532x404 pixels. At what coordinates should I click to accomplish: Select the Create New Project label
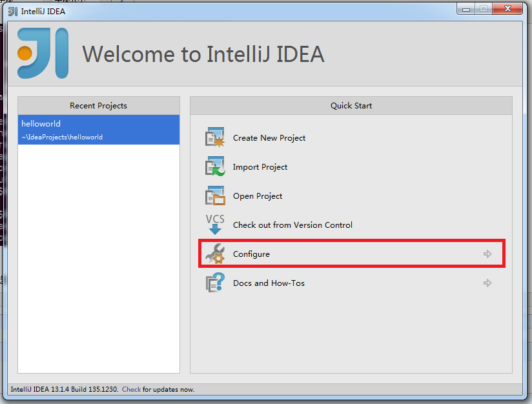point(269,138)
